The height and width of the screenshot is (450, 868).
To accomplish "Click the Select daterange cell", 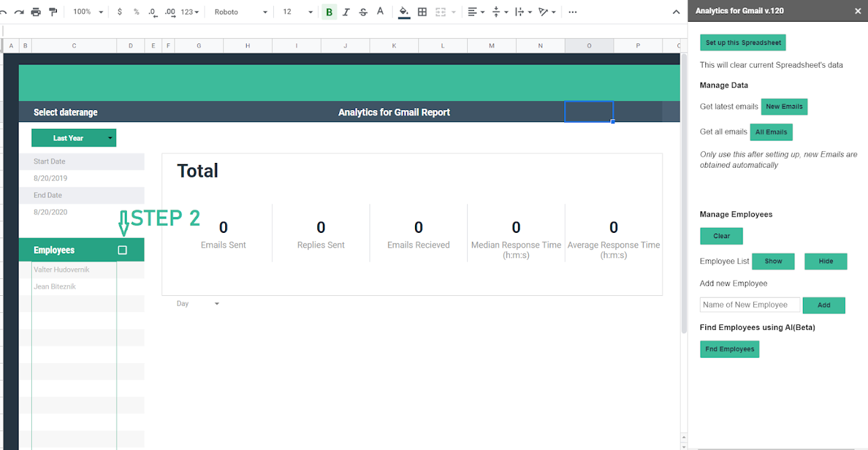I will coord(66,112).
